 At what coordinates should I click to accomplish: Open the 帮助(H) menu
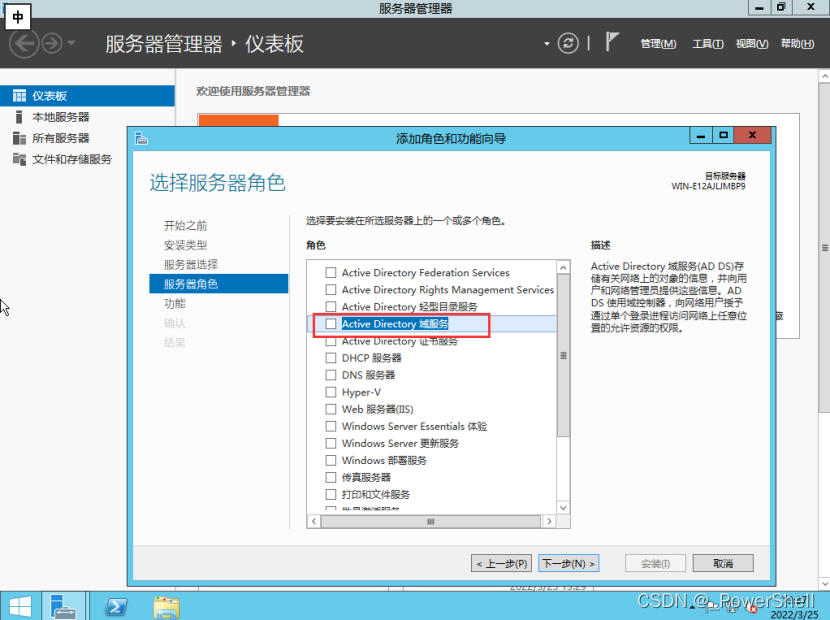tap(797, 44)
